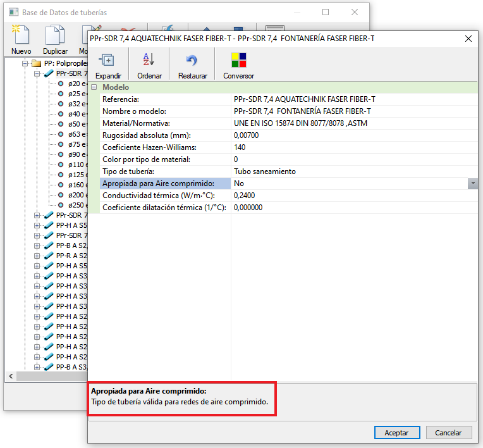Image resolution: width=483 pixels, height=448 pixels.
Task: Click the Aceptar button
Action: [x=397, y=433]
